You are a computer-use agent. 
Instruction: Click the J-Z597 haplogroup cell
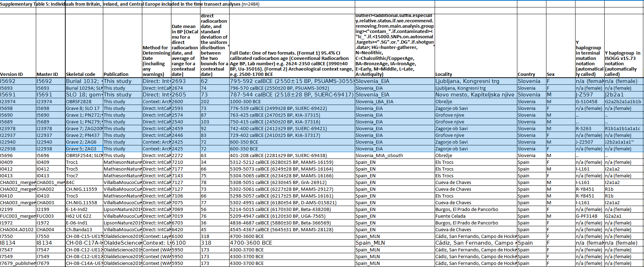[x=589, y=95]
